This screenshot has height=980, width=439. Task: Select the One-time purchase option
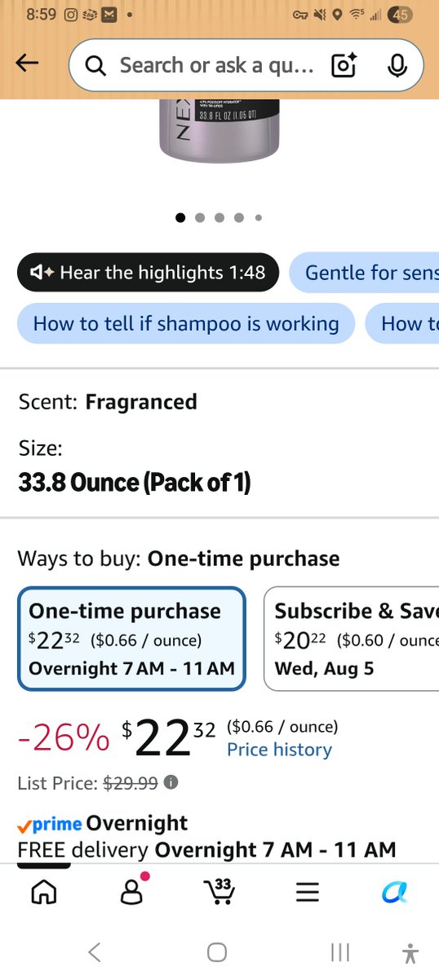pyautogui.click(x=131, y=639)
